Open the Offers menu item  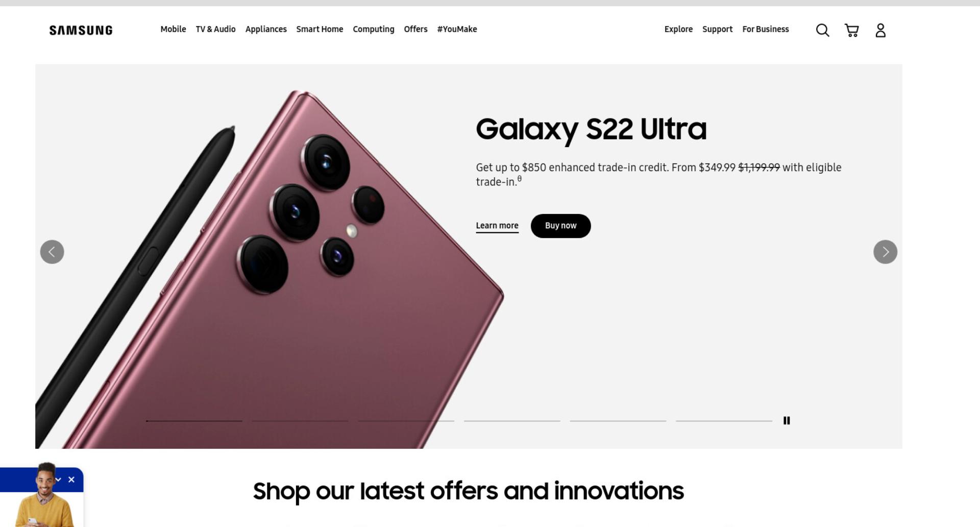click(415, 29)
